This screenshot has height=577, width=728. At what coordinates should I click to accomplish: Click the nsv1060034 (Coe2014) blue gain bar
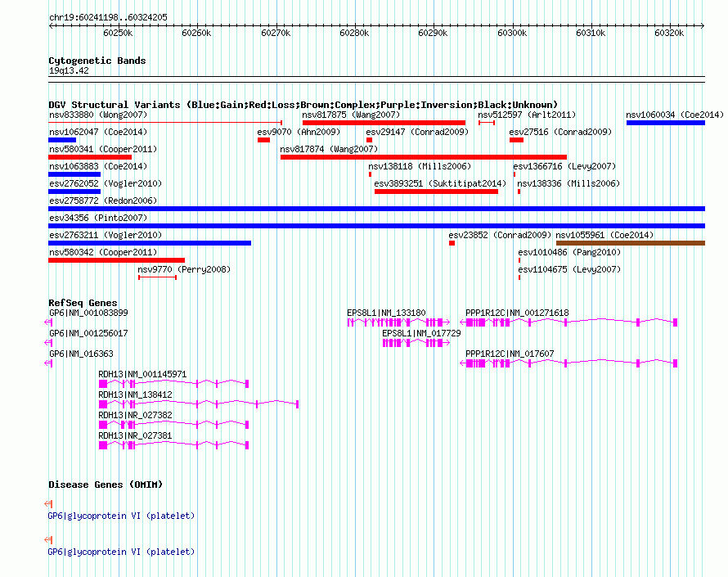[665, 123]
